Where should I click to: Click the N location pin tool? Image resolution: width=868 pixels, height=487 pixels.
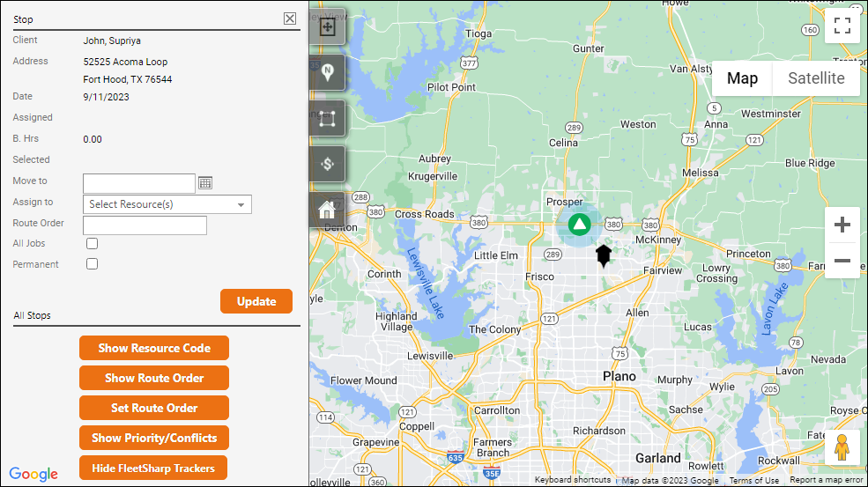point(327,72)
